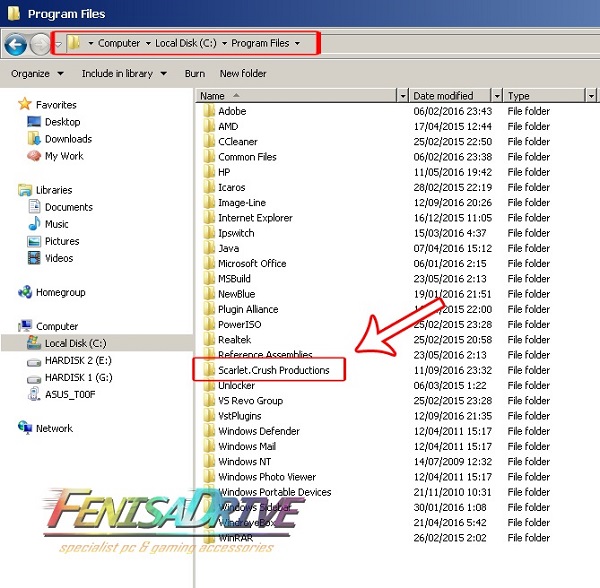Click the Music note icon
600x588 pixels.
(34, 223)
